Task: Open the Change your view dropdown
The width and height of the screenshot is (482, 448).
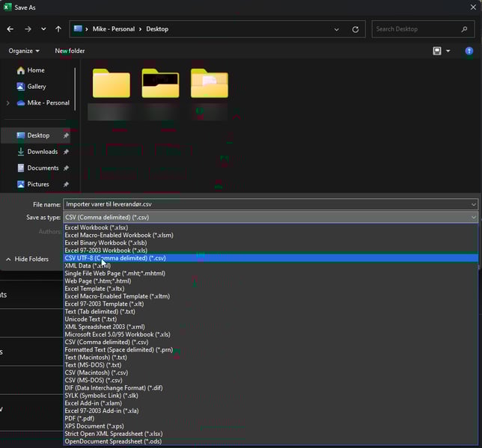Action: (x=448, y=51)
